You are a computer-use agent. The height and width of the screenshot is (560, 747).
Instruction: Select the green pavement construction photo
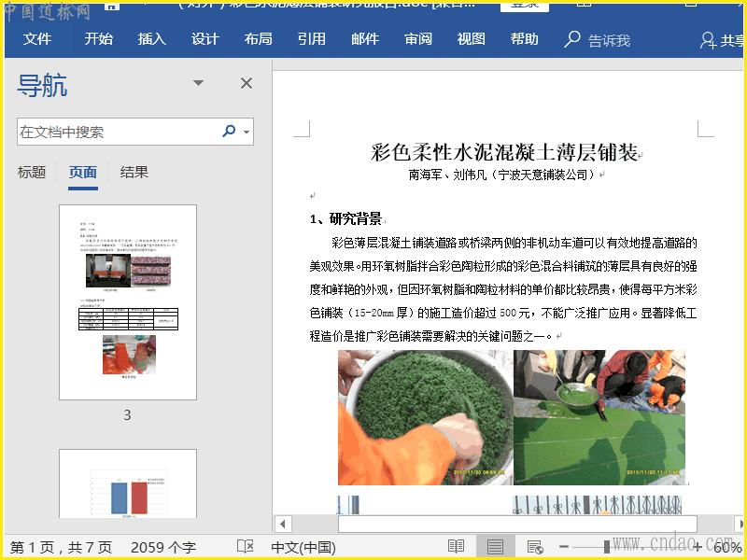pos(599,417)
